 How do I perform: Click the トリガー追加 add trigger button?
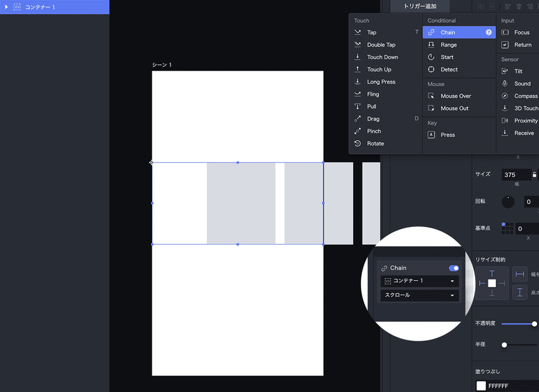click(420, 6)
